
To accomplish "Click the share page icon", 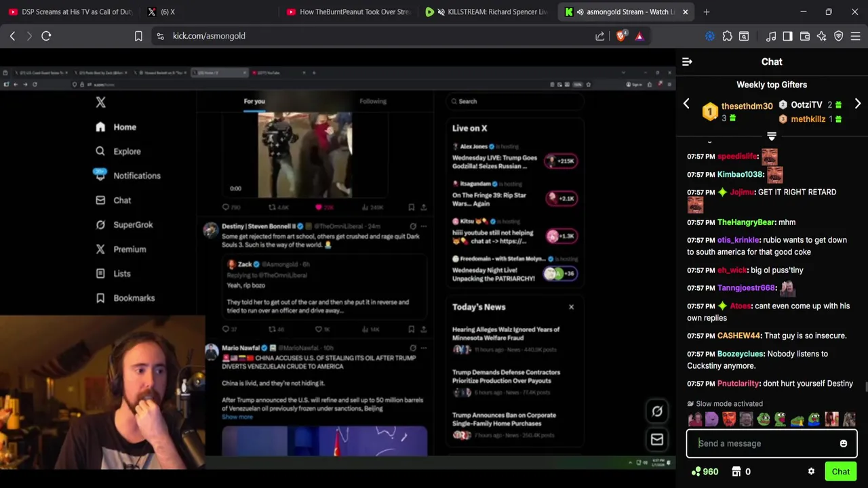I will point(600,36).
